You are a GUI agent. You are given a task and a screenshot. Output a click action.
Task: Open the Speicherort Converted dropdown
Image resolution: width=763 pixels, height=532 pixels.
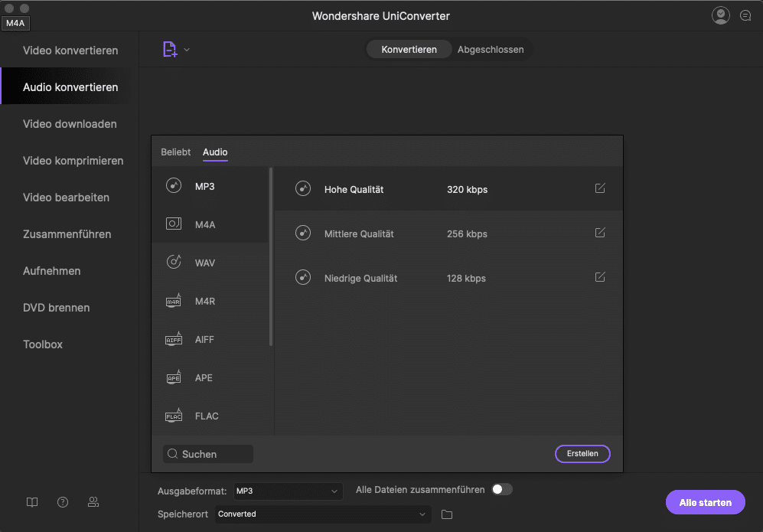pos(321,514)
